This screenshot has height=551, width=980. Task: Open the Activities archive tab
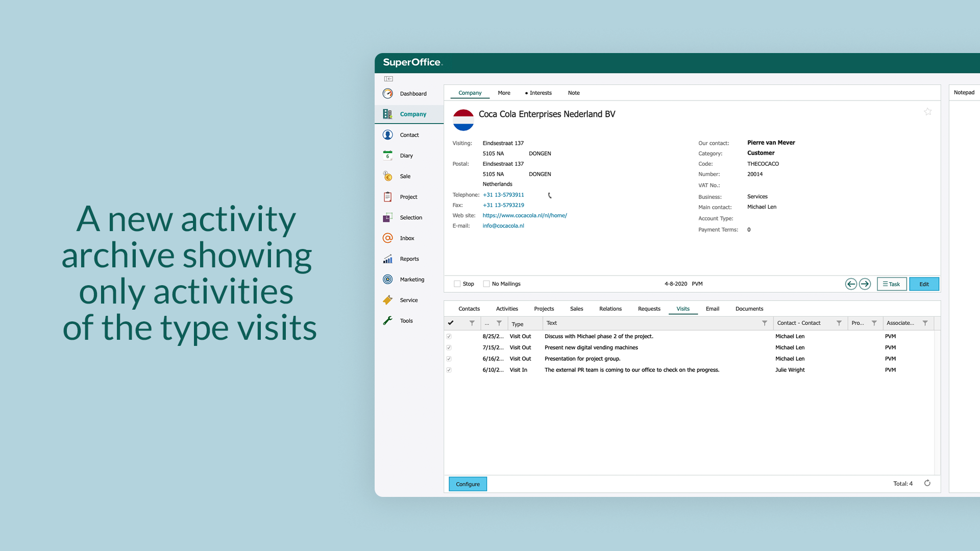coord(507,309)
